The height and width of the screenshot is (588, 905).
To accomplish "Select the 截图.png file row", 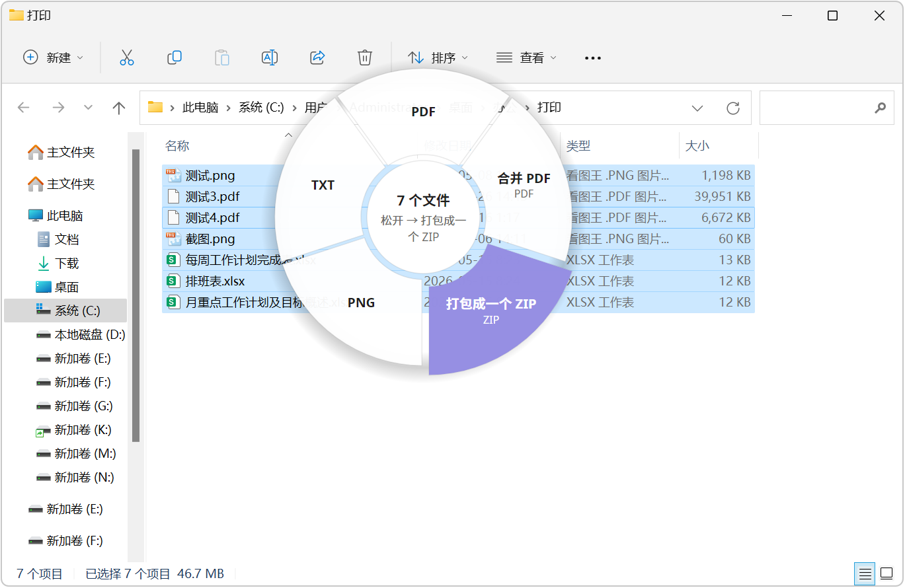I will pos(458,239).
